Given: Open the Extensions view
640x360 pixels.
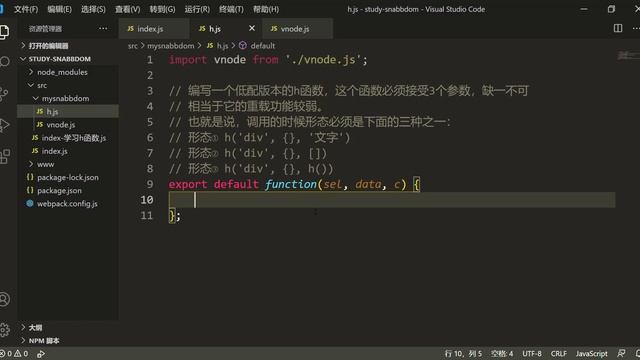Looking at the screenshot, I should click(x=5, y=156).
